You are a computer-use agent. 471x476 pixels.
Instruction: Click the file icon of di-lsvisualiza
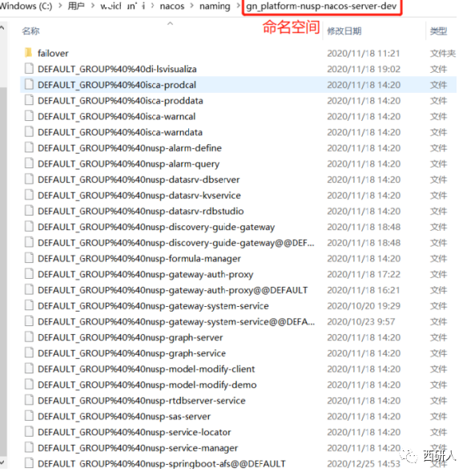(29, 69)
